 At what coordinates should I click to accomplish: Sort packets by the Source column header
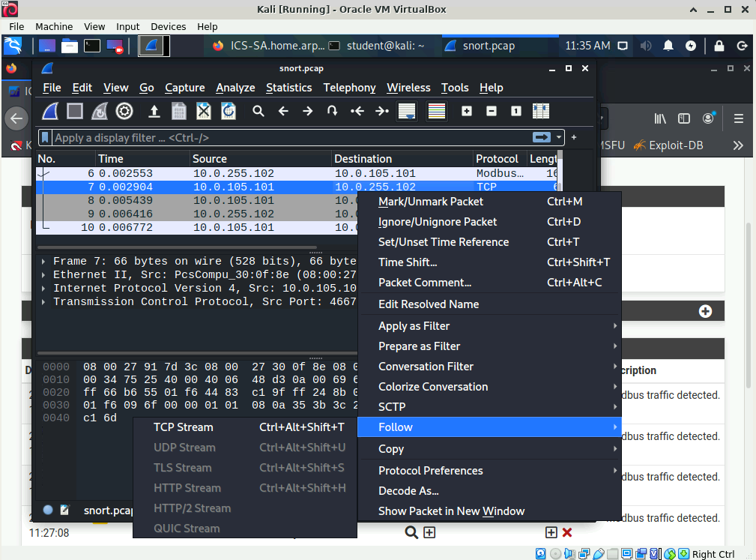click(260, 159)
